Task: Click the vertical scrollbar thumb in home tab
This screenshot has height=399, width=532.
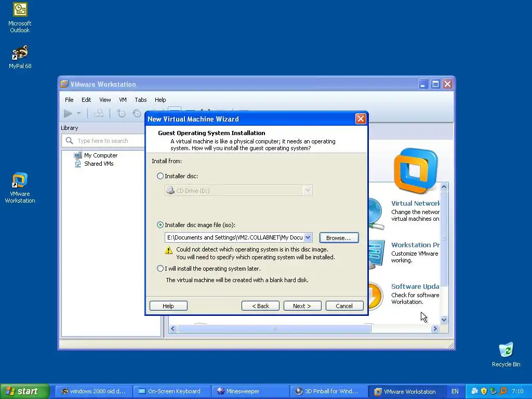Action: tap(444, 238)
